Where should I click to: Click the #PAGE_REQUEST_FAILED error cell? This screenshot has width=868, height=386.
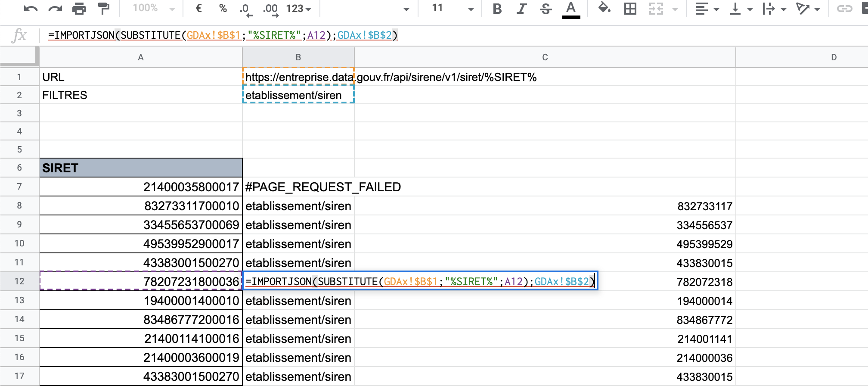click(323, 187)
